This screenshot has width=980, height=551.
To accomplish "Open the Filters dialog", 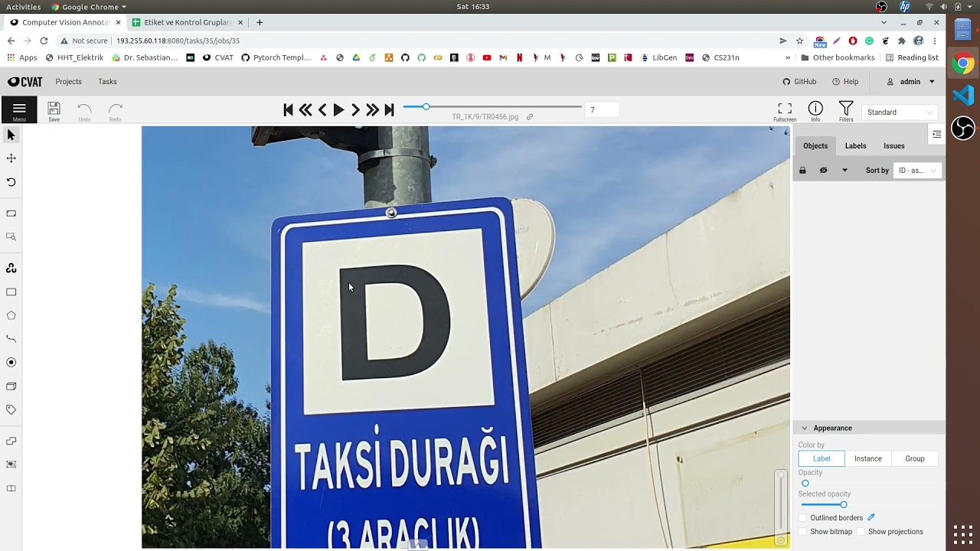I will pyautogui.click(x=846, y=111).
